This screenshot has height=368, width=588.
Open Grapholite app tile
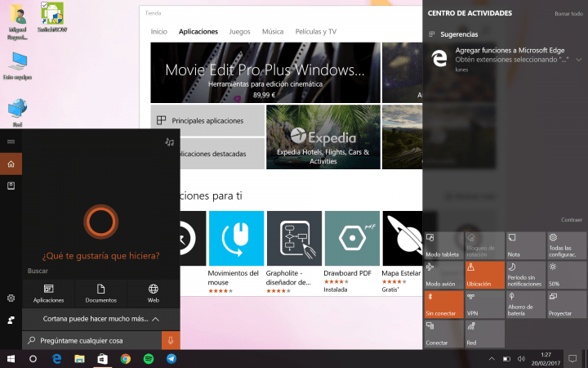(294, 252)
